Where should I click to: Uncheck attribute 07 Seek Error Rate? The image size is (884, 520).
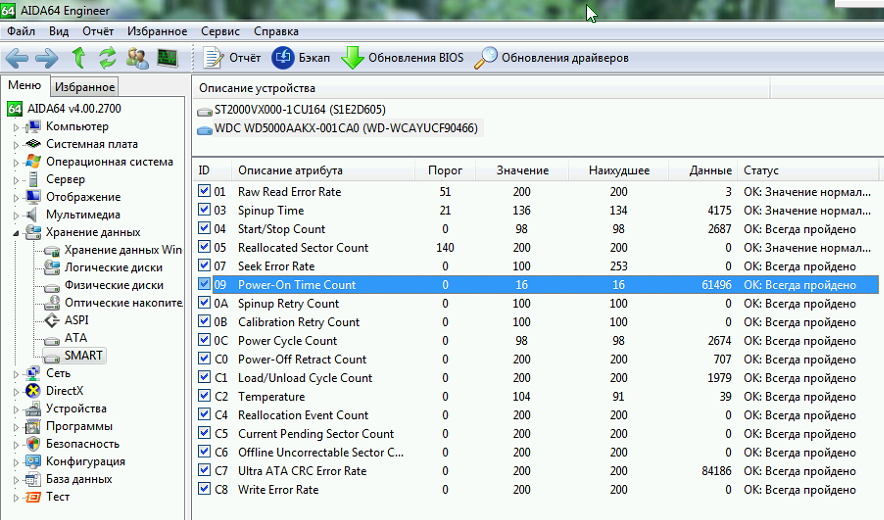204,266
